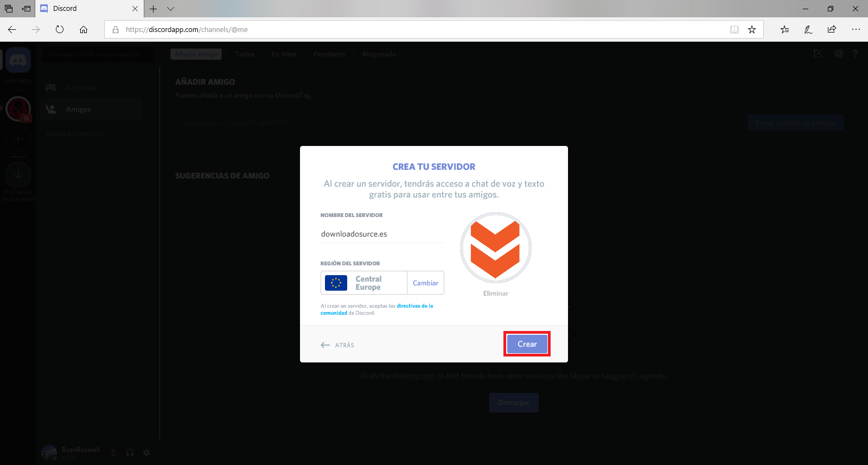The image size is (868, 465).
Task: Click the Discord home logo icon
Action: [18, 60]
